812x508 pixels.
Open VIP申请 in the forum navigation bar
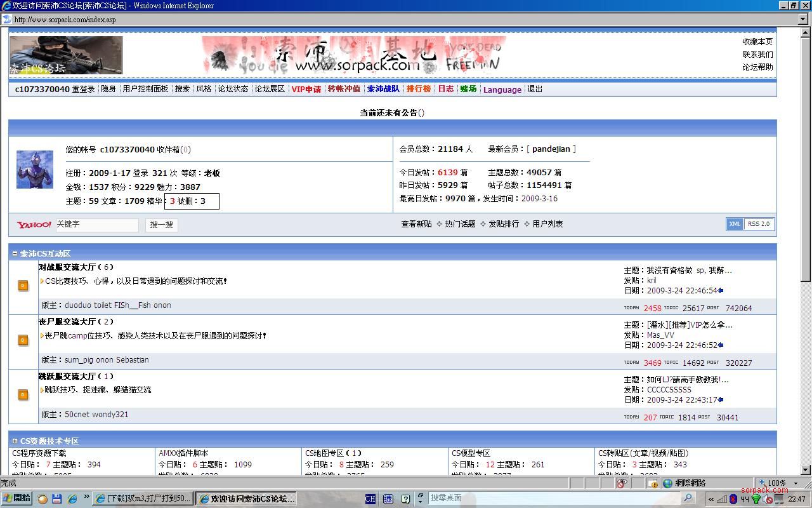click(306, 90)
